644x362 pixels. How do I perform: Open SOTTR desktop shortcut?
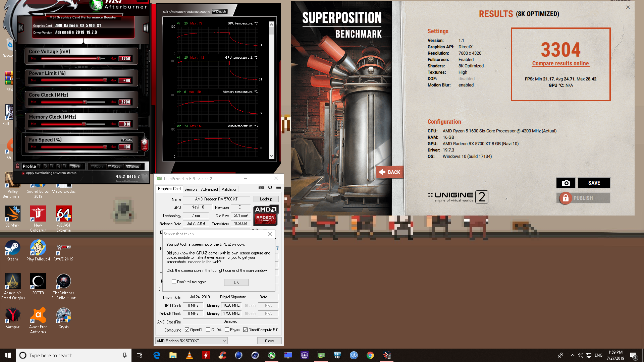click(x=38, y=284)
